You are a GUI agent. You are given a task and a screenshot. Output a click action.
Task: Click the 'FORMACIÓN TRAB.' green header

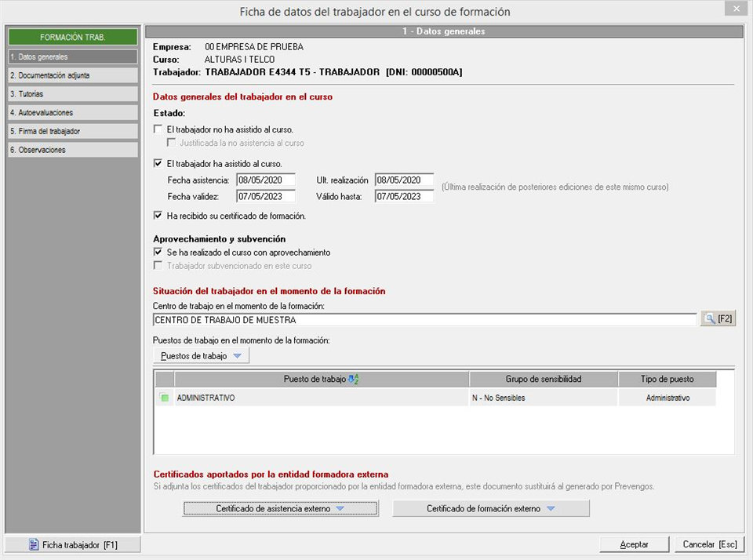coord(73,37)
